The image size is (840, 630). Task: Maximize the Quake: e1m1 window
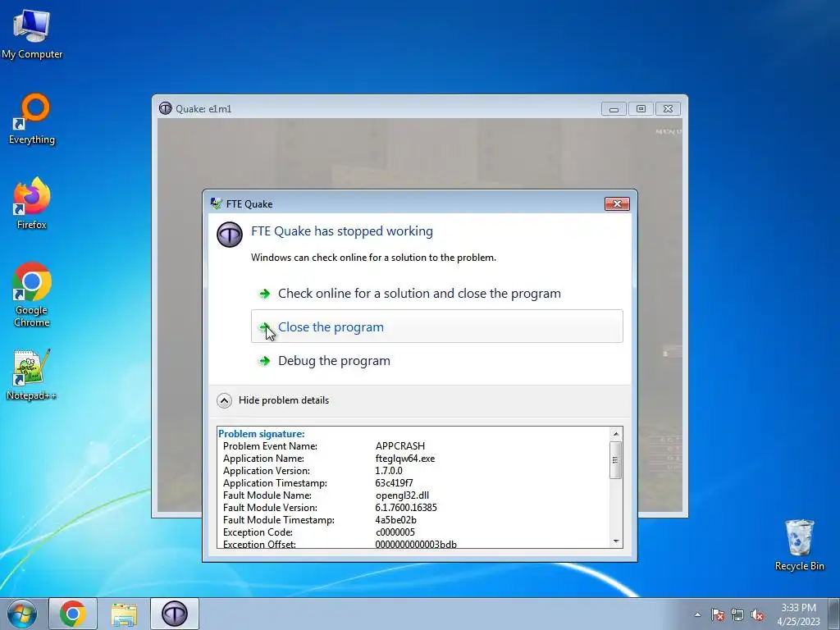pyautogui.click(x=641, y=109)
